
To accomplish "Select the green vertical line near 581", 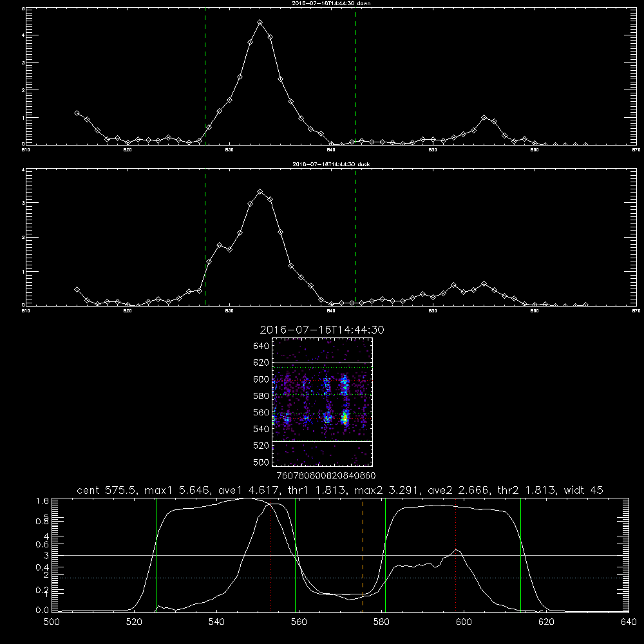I will (x=385, y=555).
